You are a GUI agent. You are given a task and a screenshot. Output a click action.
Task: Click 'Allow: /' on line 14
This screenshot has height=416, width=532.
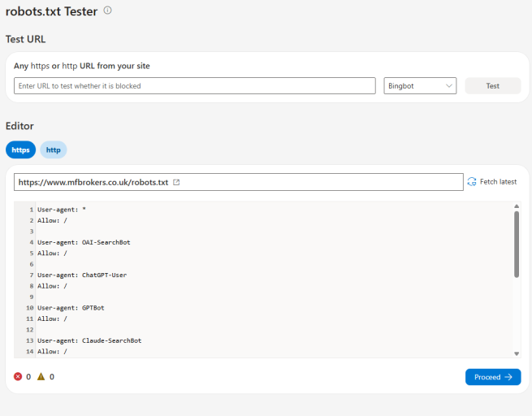(52, 352)
